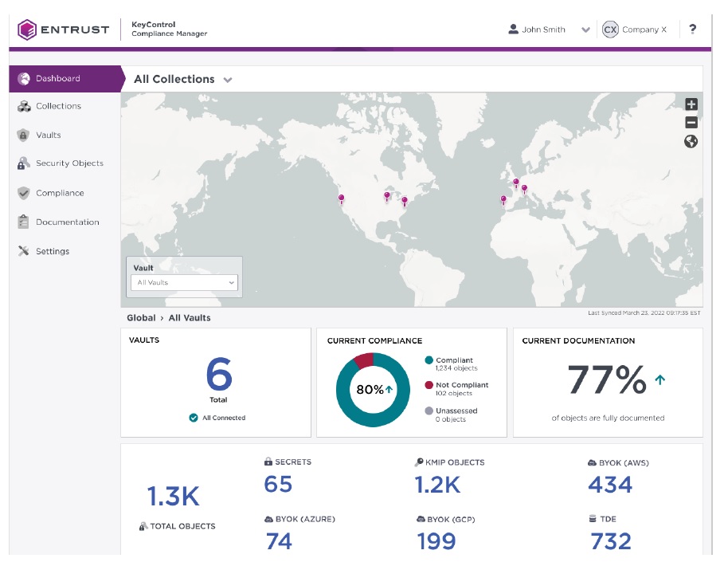This screenshot has height=562, width=728.
Task: Click the '0 objects' unassessed count
Action: coord(450,419)
